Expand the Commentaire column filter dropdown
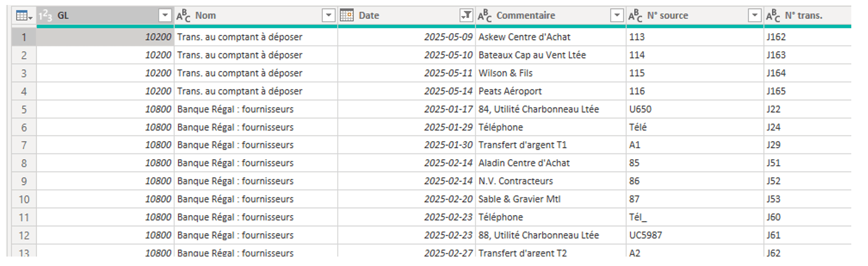The height and width of the screenshot is (266, 868). (x=616, y=16)
